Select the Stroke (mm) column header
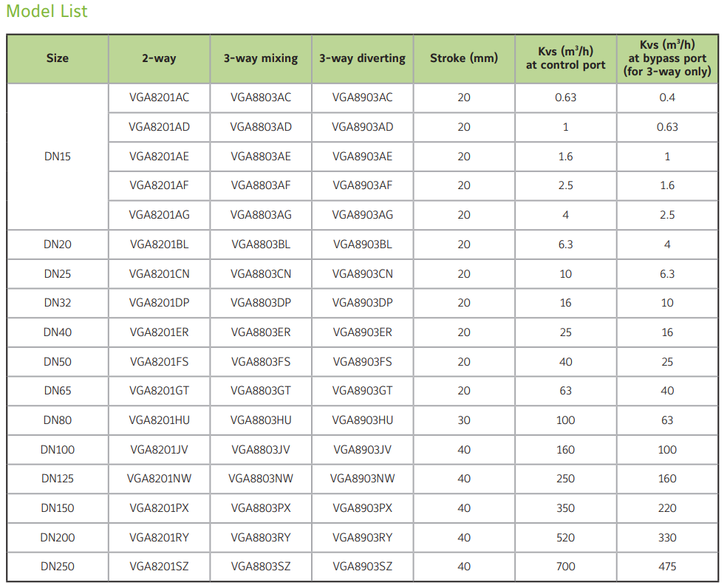This screenshot has height=588, width=727. click(464, 58)
